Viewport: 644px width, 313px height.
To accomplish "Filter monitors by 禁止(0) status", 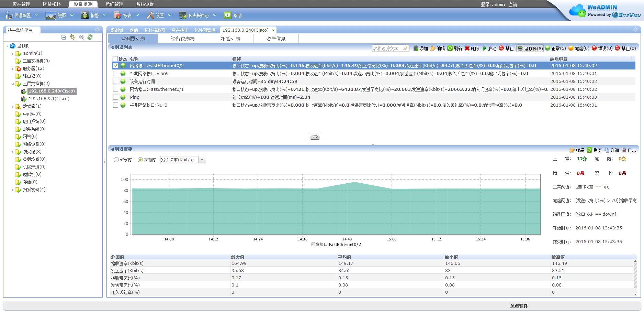I will (625, 48).
